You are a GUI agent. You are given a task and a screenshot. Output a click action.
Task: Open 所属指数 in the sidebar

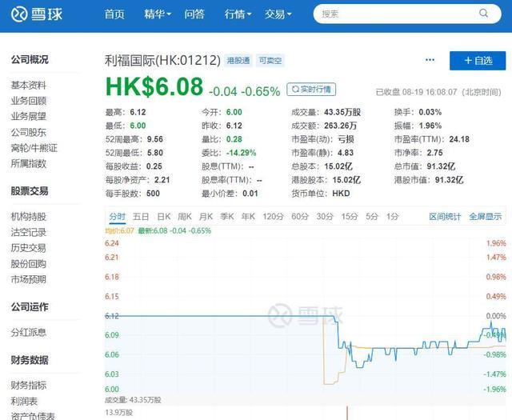click(x=29, y=164)
